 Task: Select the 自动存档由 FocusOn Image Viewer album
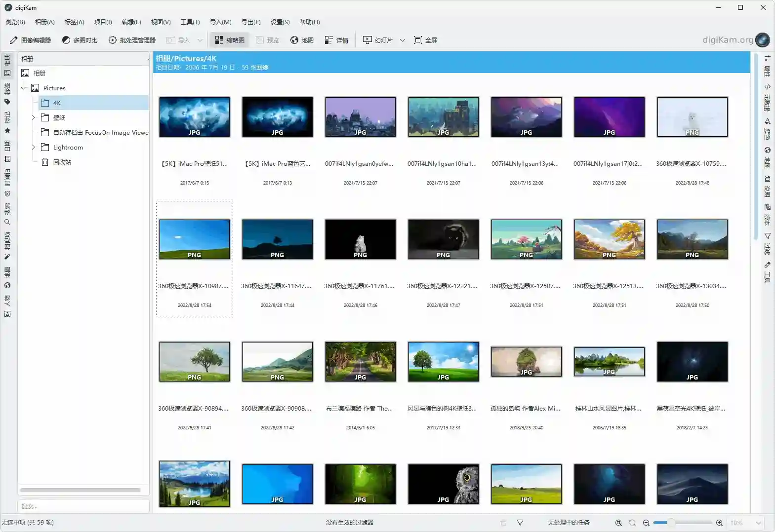[x=94, y=132]
